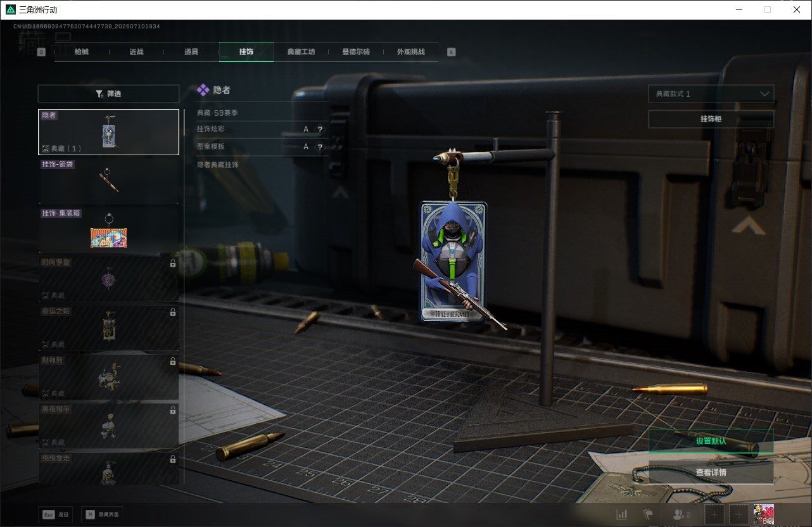Open the 挂饰柜 button
This screenshot has height=527, width=812.
coord(711,119)
